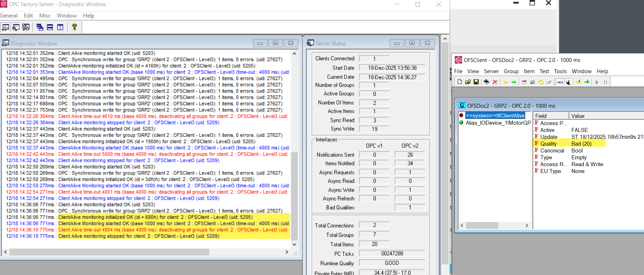The image size is (644, 275).
Task: Click the open folder icon in OFSClient
Action: 468,82
